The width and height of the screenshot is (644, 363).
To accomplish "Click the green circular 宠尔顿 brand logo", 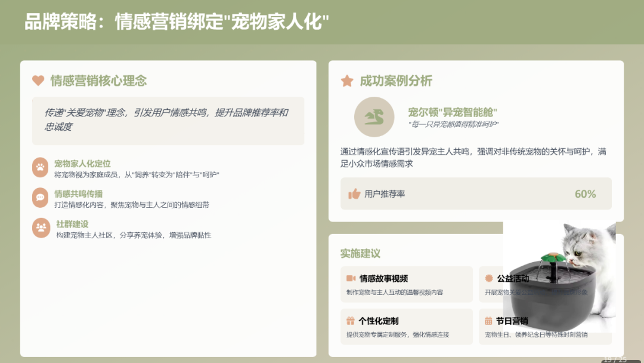I will [x=374, y=118].
